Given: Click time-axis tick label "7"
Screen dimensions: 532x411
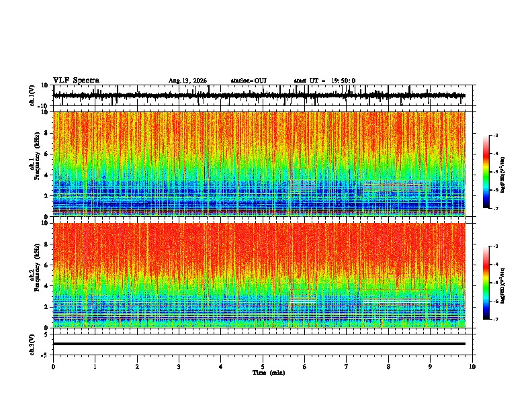Looking at the screenshot, I should pyautogui.click(x=347, y=367).
